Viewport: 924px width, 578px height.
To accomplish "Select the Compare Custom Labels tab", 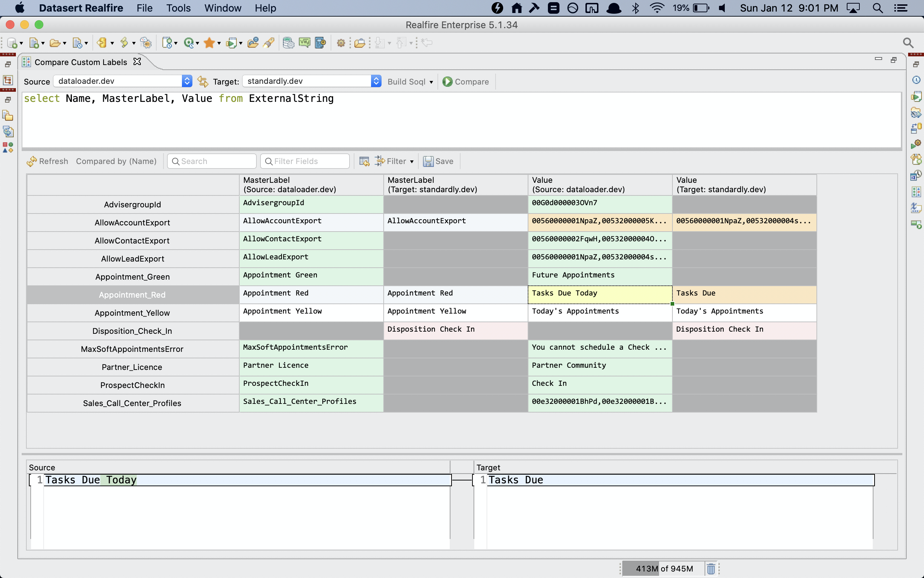I will pyautogui.click(x=80, y=62).
